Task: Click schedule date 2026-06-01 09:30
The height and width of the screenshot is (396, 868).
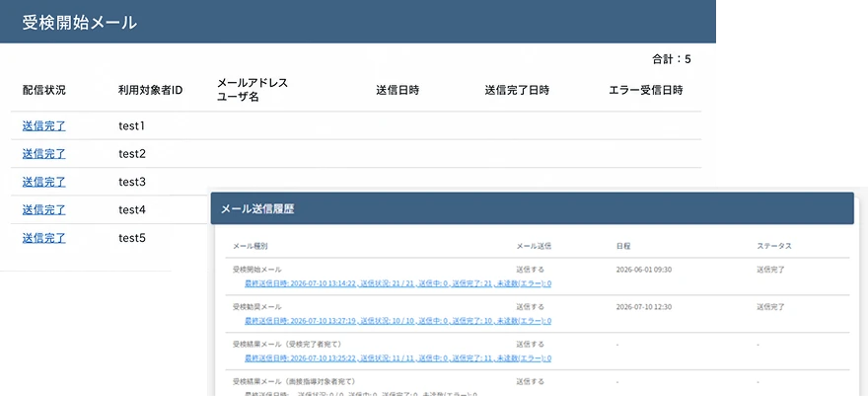Action: tap(644, 270)
